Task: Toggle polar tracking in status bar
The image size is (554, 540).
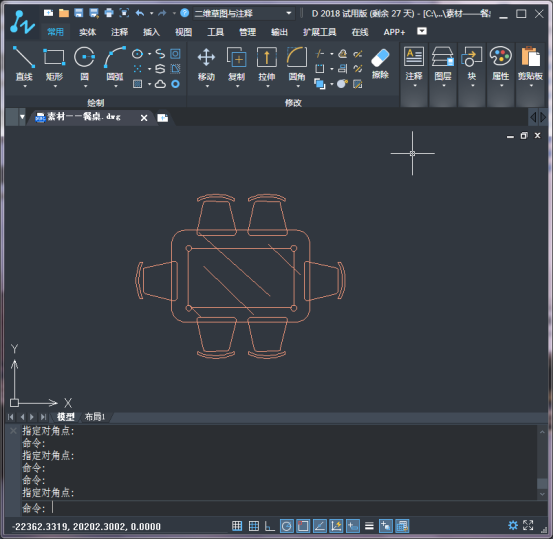Action: (287, 526)
